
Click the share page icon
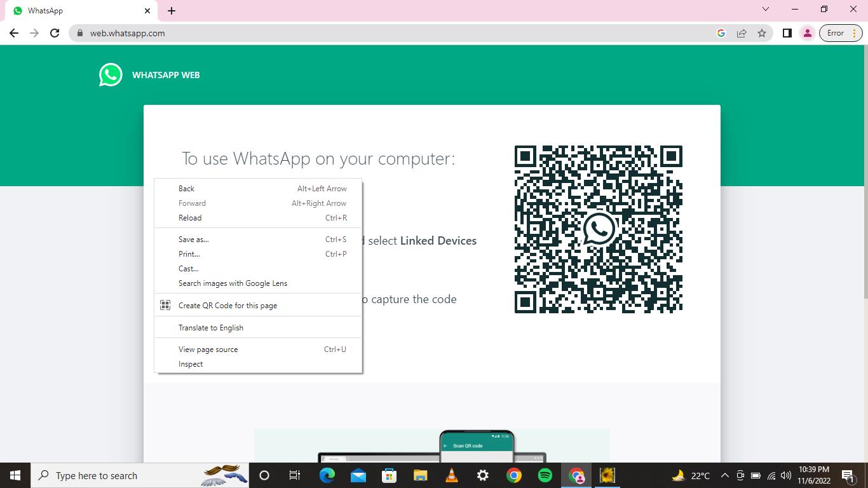(742, 33)
